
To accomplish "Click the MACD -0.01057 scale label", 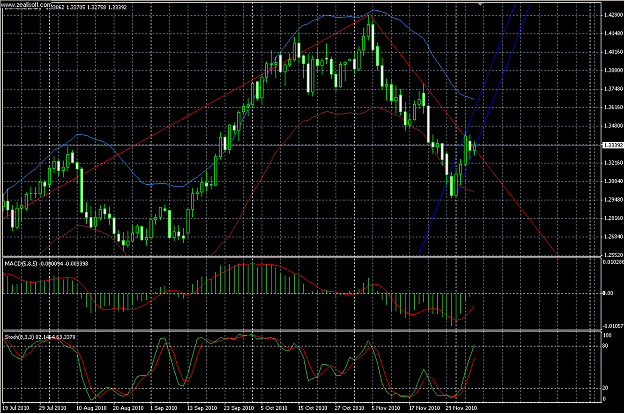I will point(613,326).
